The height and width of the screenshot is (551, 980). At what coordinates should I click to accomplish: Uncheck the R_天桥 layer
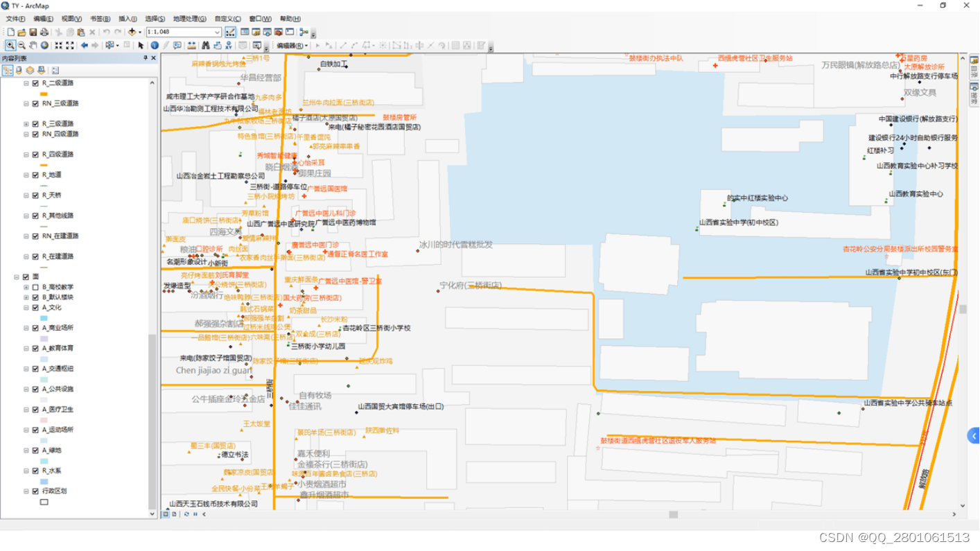tap(35, 195)
